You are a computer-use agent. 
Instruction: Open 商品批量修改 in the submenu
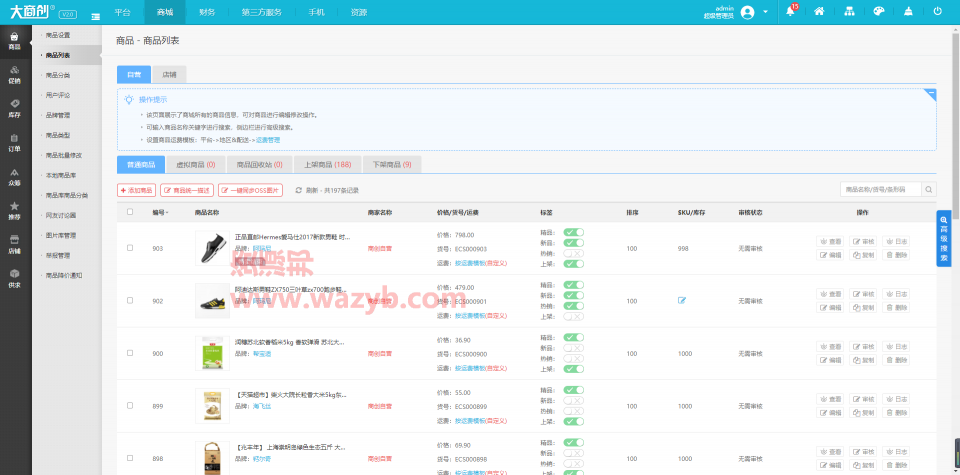(x=63, y=155)
